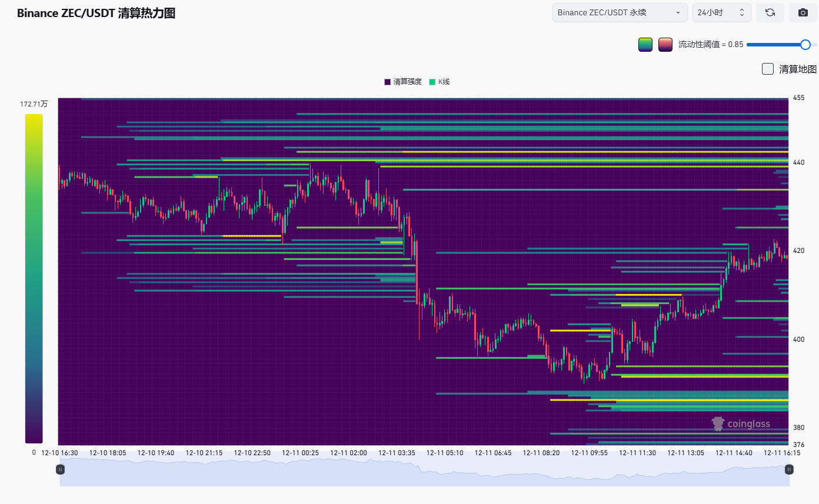Enable the 清算地图 checkbox

(x=768, y=69)
